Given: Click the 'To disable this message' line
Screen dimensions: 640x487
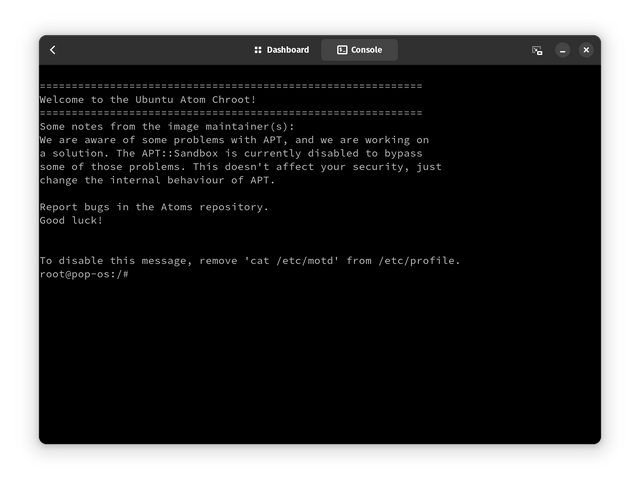Looking at the screenshot, I should [x=250, y=260].
